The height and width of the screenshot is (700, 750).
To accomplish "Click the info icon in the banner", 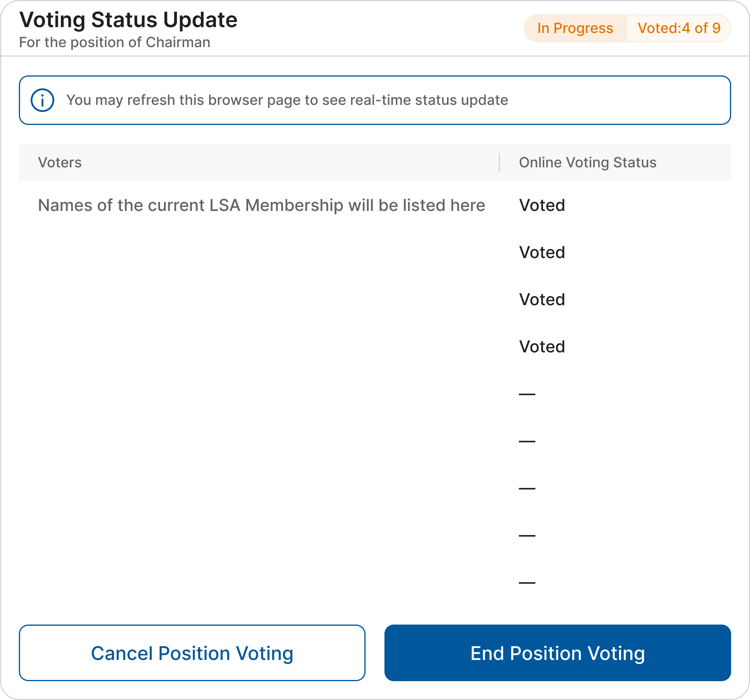I will 42,100.
